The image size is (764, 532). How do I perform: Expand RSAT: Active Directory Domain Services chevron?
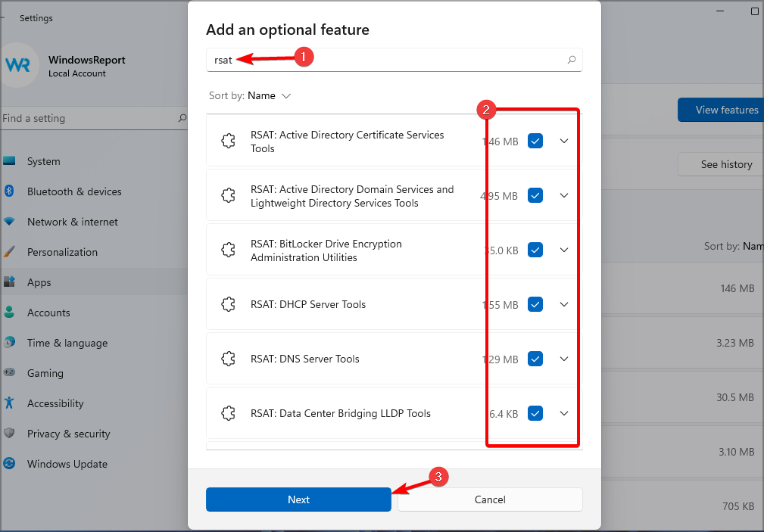(564, 195)
